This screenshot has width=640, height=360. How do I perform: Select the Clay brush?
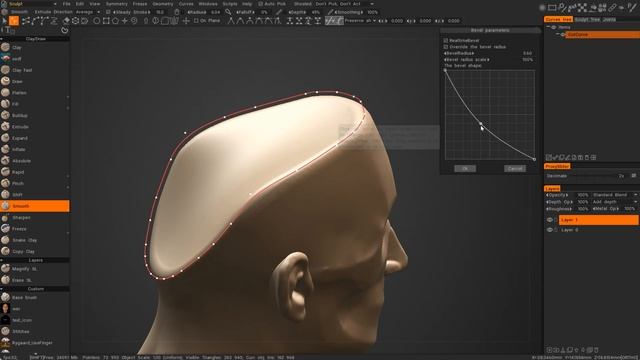(35, 47)
